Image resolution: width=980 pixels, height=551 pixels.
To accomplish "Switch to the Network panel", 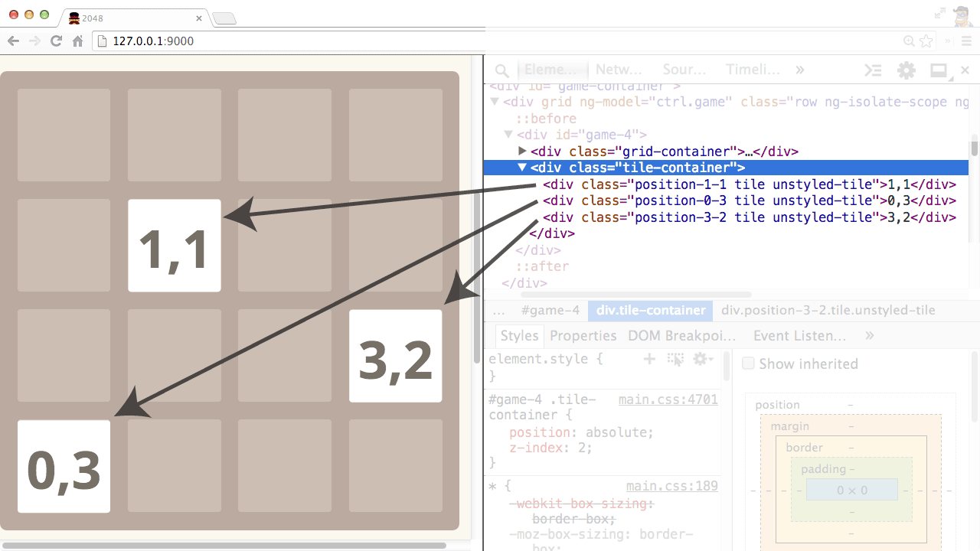I will pos(619,70).
